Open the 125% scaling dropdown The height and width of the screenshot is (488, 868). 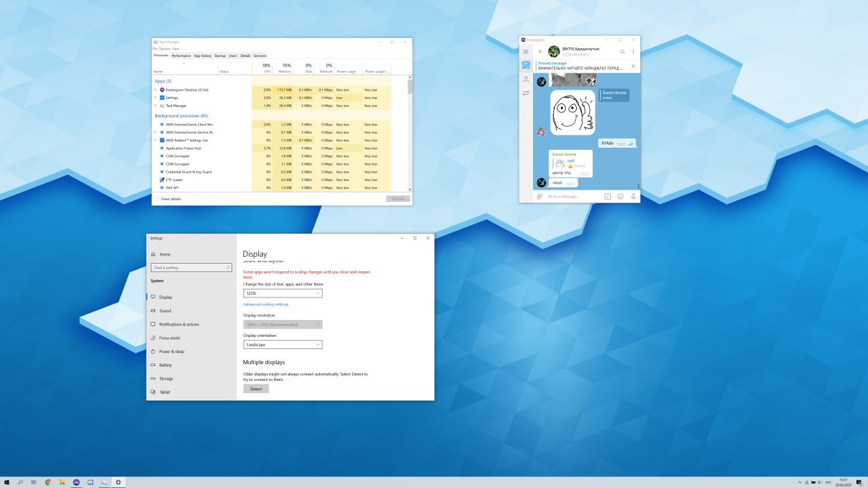(283, 293)
